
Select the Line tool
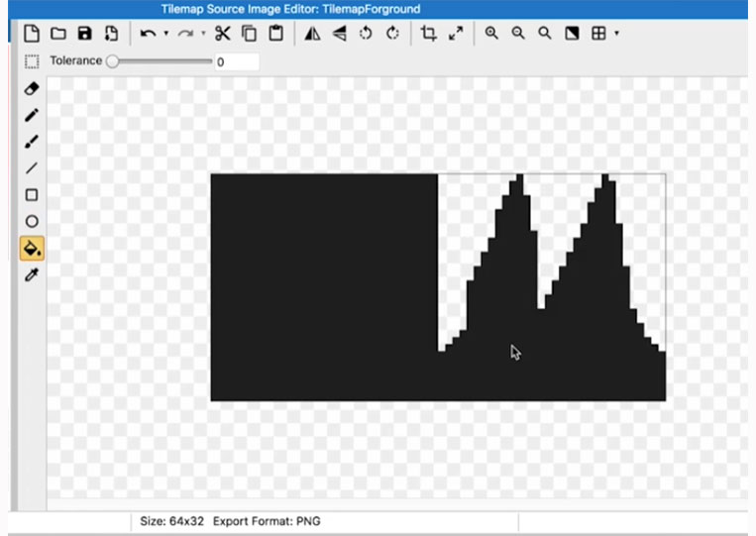32,168
